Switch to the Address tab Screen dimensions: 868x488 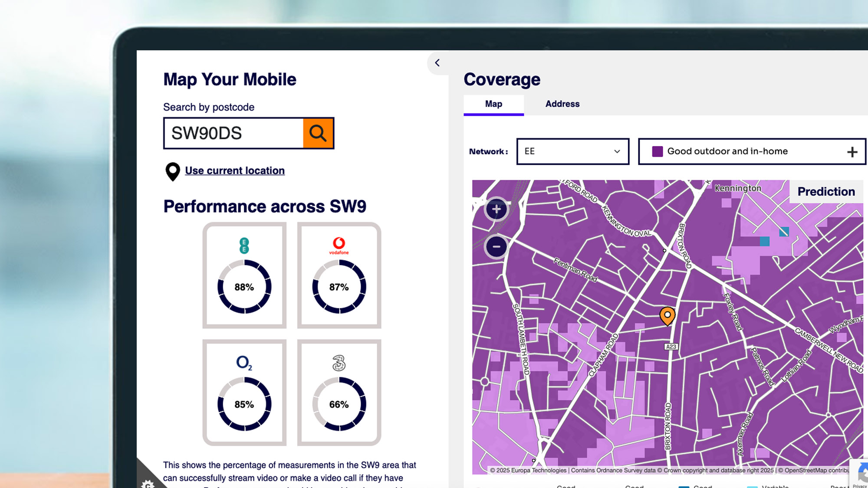click(x=562, y=104)
